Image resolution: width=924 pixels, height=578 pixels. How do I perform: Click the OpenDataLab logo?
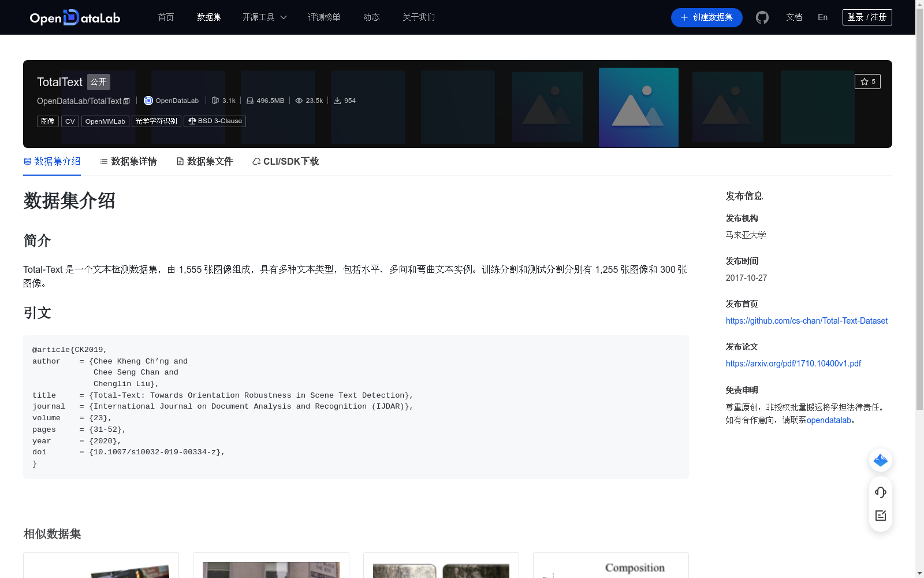point(75,17)
